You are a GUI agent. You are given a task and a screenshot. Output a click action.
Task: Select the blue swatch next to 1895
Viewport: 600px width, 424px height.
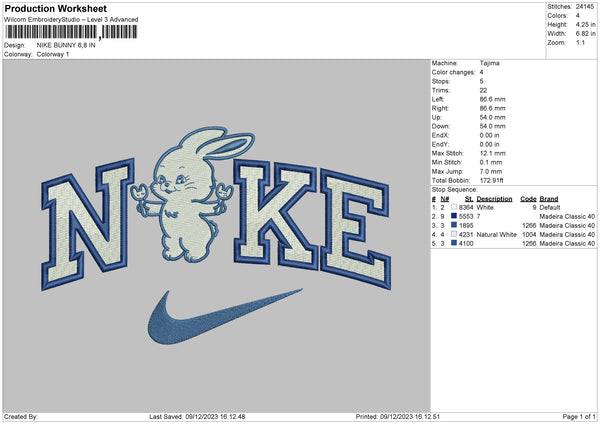pyautogui.click(x=454, y=225)
